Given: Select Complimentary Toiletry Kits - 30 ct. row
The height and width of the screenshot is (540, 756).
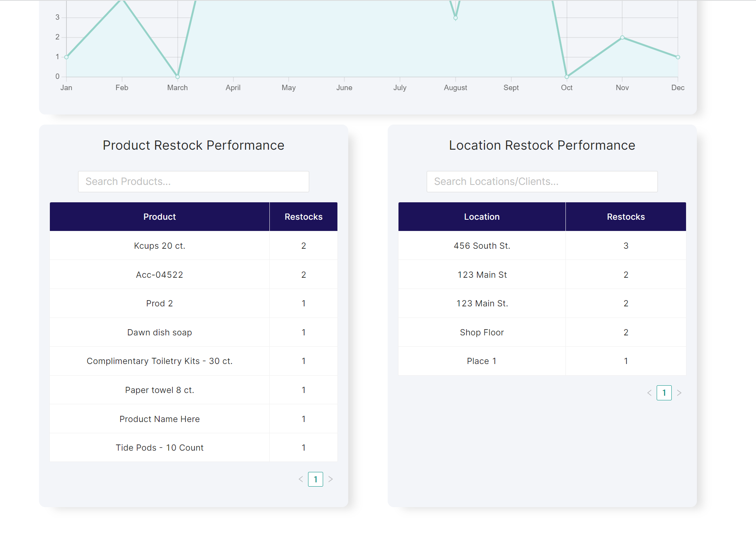Looking at the screenshot, I should pyautogui.click(x=194, y=361).
